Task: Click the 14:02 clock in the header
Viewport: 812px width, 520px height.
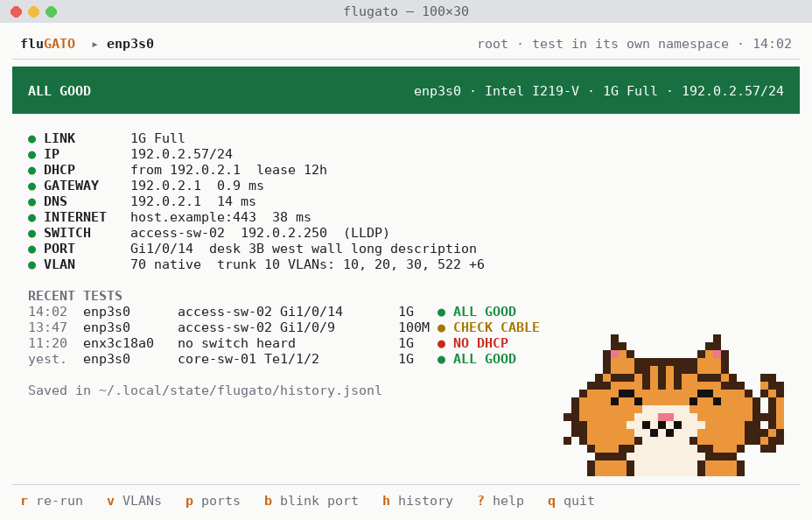Action: pos(772,44)
